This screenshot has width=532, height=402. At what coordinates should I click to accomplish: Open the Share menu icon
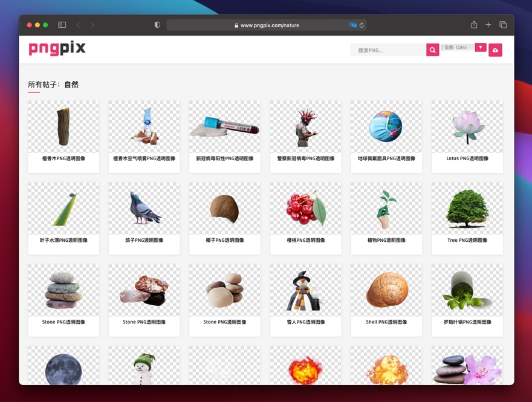click(x=474, y=24)
